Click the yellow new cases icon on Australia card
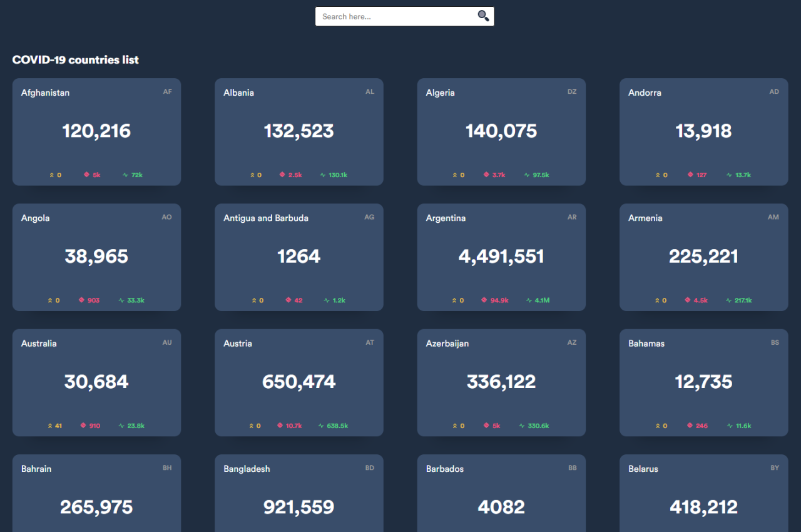The image size is (801, 532). click(50, 426)
